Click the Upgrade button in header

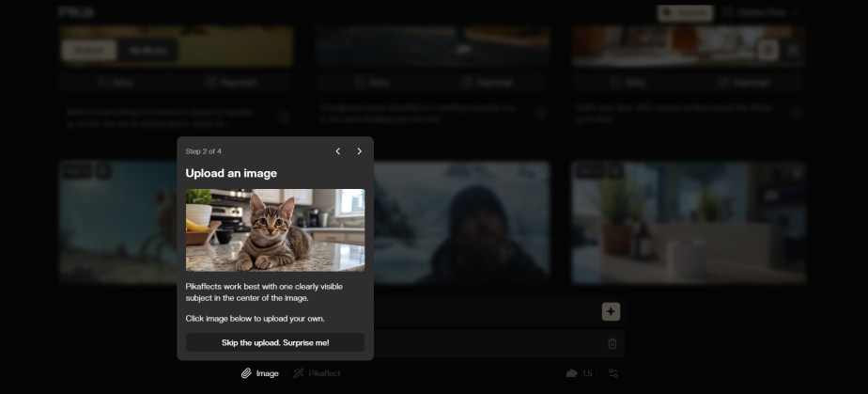pos(686,13)
